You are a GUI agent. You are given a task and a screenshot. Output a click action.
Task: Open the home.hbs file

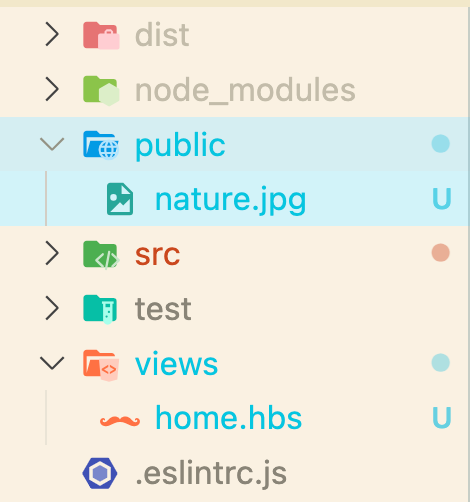pos(229,418)
